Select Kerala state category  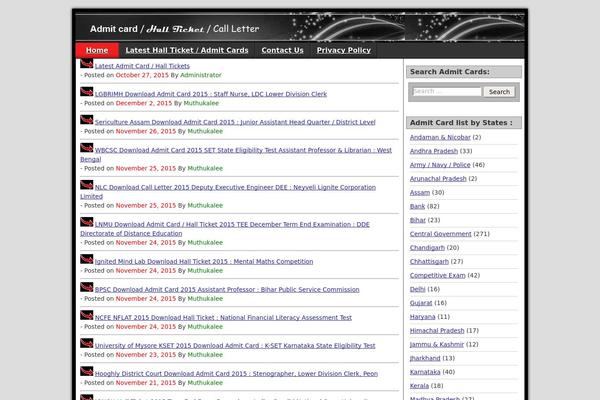(x=419, y=385)
